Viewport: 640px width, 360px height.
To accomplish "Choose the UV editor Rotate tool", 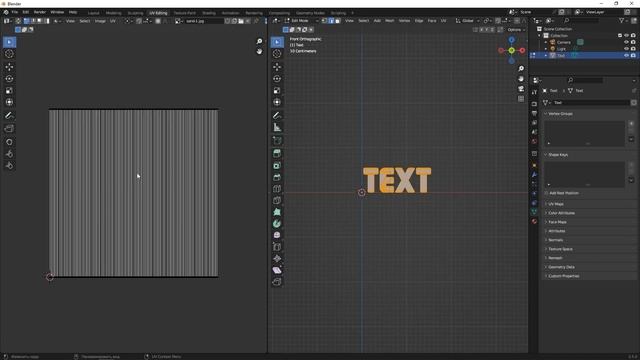I will [9, 79].
